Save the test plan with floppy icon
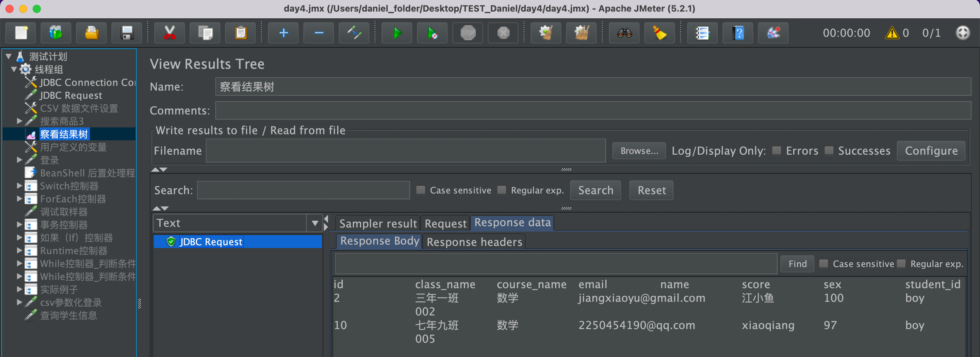 pyautogui.click(x=127, y=33)
